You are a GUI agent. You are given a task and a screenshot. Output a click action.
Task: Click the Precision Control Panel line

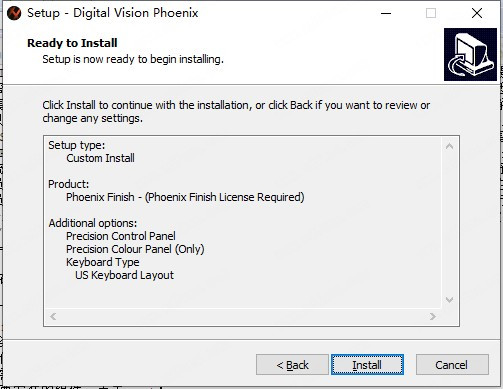(121, 236)
